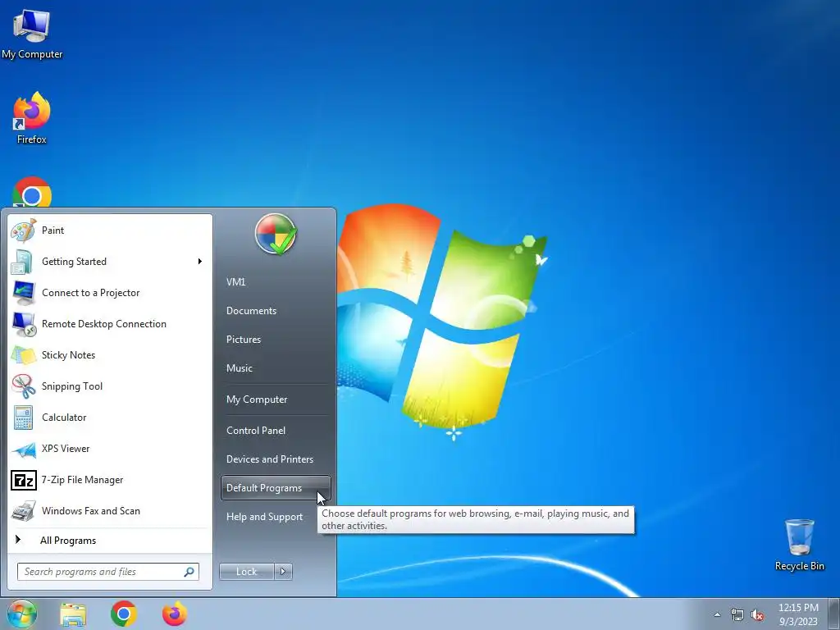This screenshot has width=840, height=630.
Task: Click the Show desktop strip
Action: click(834, 614)
